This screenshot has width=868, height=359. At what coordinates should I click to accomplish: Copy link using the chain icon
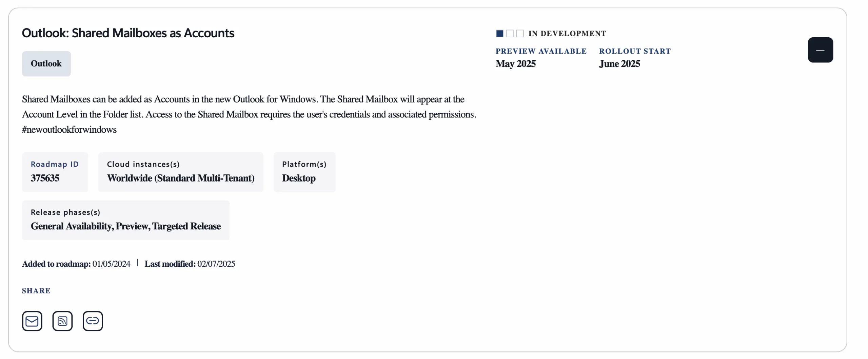tap(93, 321)
